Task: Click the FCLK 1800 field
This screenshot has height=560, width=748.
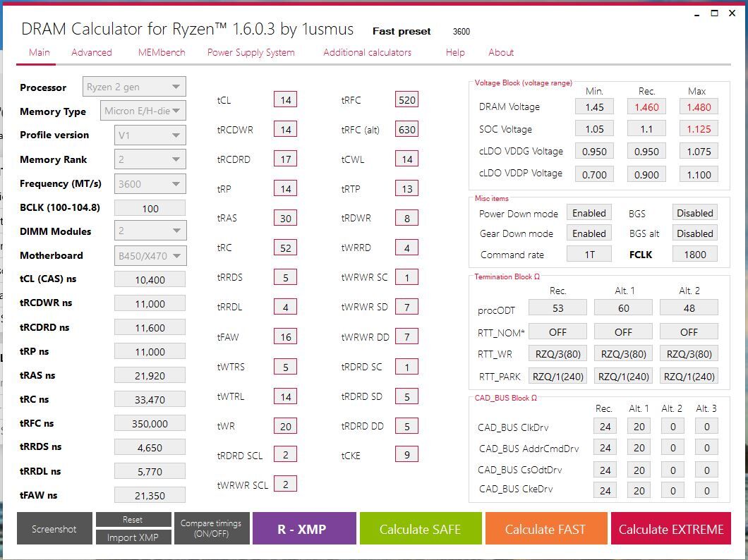Action: click(695, 255)
